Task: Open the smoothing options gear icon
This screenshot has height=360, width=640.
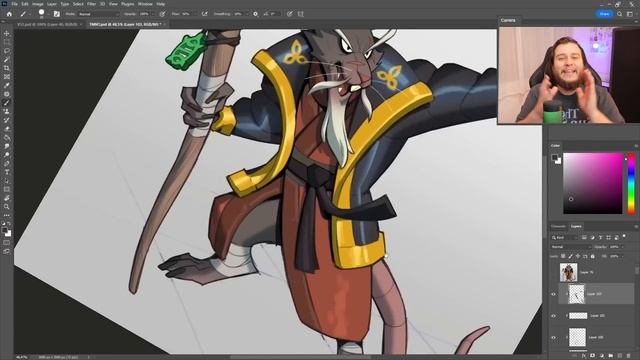Action: (x=255, y=14)
